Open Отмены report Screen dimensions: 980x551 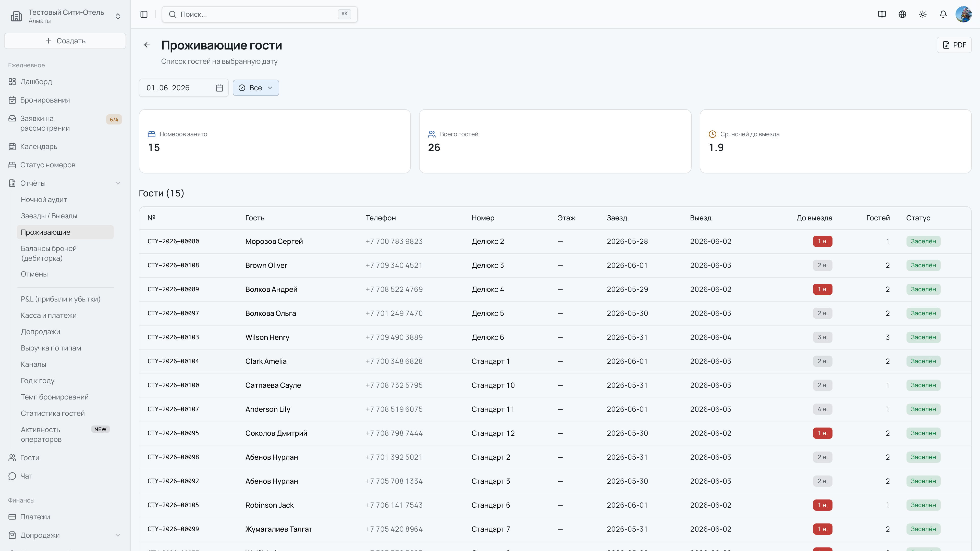[34, 274]
